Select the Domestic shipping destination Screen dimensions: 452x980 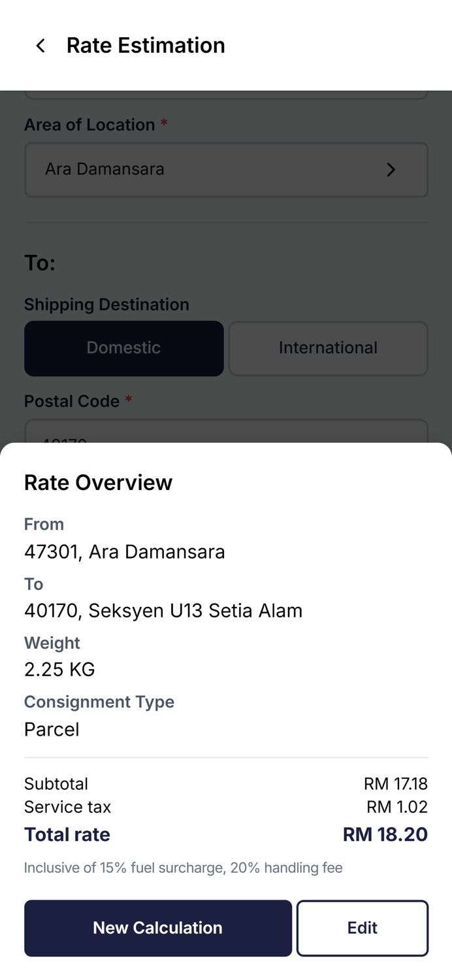[x=123, y=348]
